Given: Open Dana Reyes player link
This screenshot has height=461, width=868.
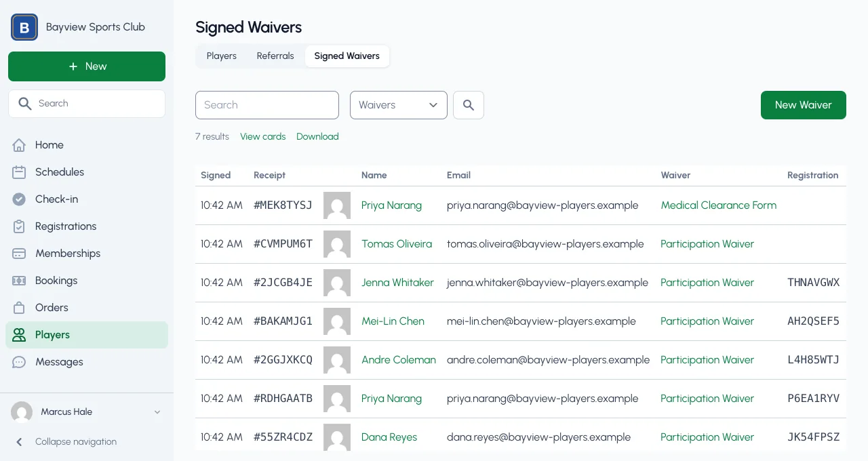Looking at the screenshot, I should [x=389, y=437].
